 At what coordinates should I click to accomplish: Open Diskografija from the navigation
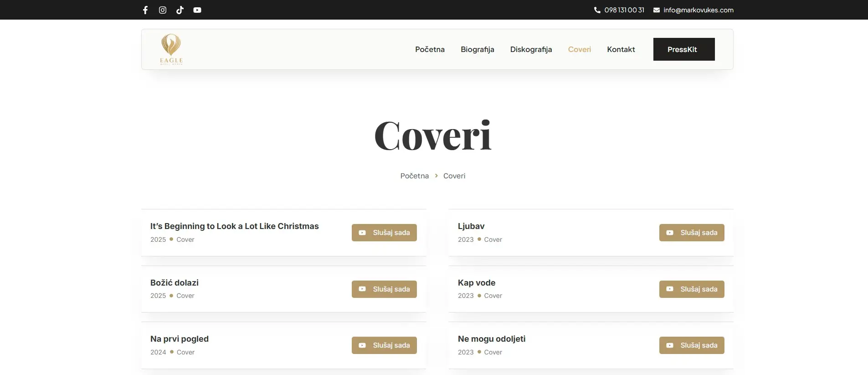(x=531, y=49)
